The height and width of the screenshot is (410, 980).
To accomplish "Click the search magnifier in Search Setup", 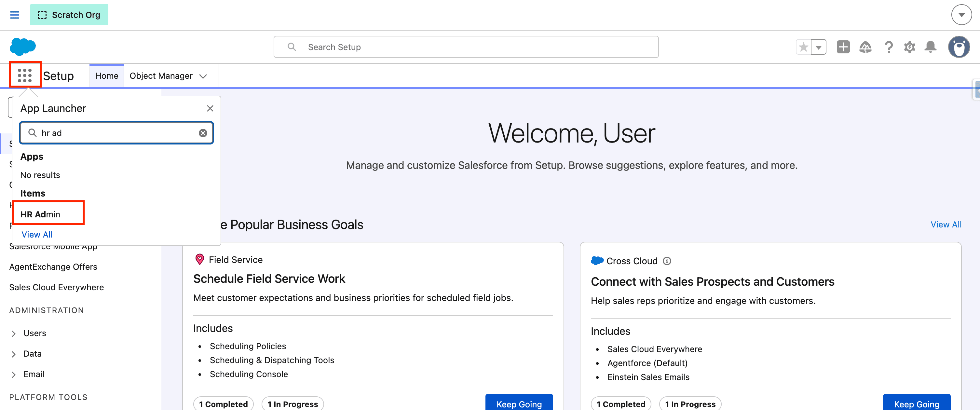I will pyautogui.click(x=292, y=47).
